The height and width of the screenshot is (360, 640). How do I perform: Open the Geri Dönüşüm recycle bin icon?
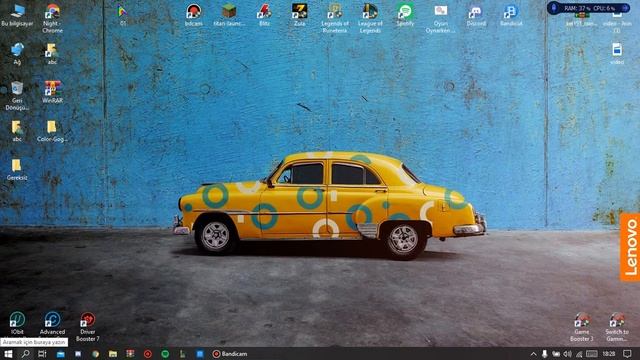coord(17,96)
